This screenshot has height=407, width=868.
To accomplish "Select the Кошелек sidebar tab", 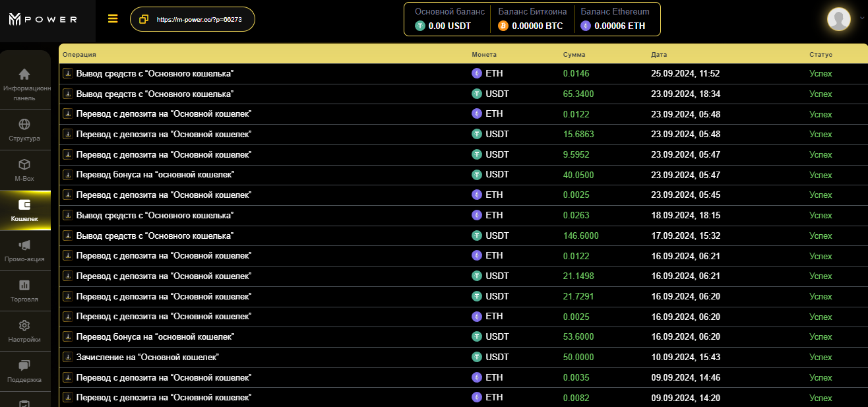I will pyautogui.click(x=24, y=210).
